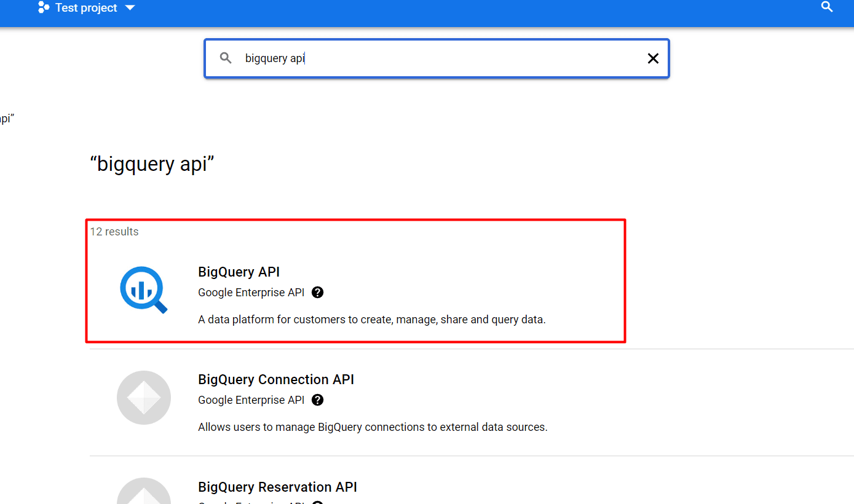Viewport: 854px width, 504px height.
Task: Click the Test project name in header
Action: [86, 8]
